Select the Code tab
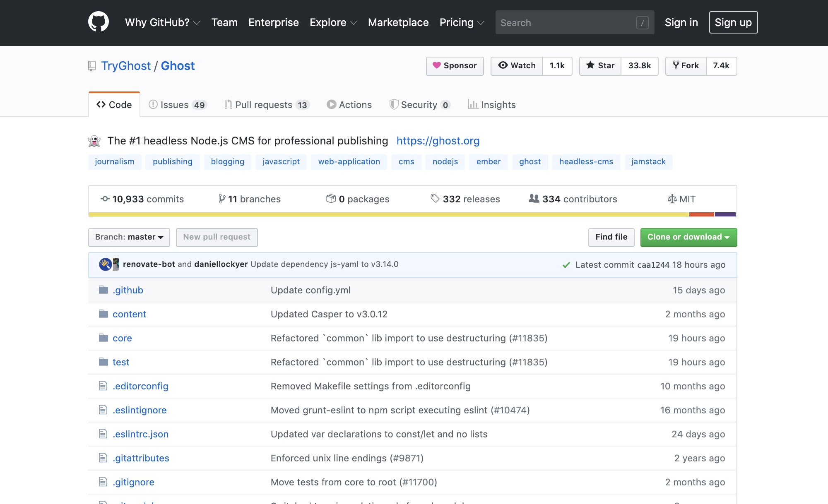 [114, 105]
